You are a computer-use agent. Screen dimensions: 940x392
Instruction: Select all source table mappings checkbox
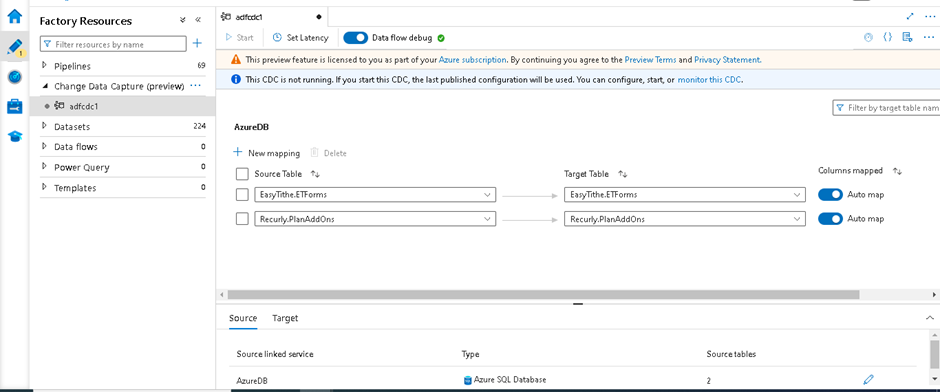coord(242,174)
